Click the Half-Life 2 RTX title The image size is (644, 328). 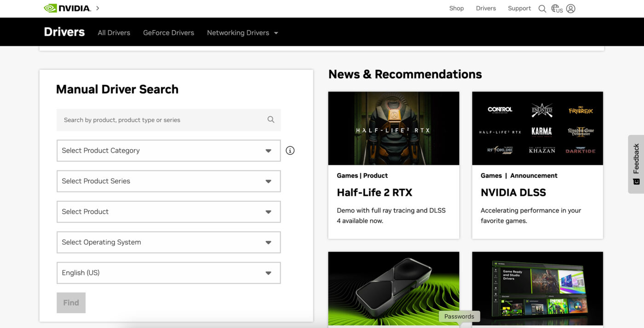pos(374,192)
